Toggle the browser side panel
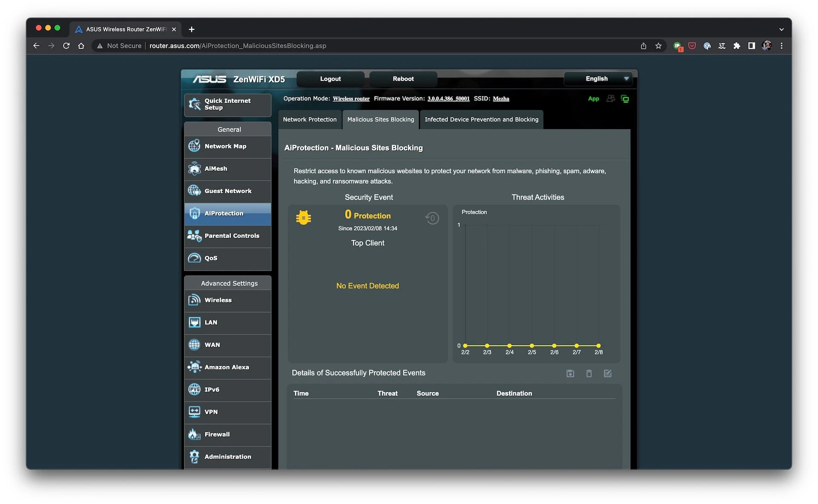This screenshot has width=818, height=504. coord(752,46)
